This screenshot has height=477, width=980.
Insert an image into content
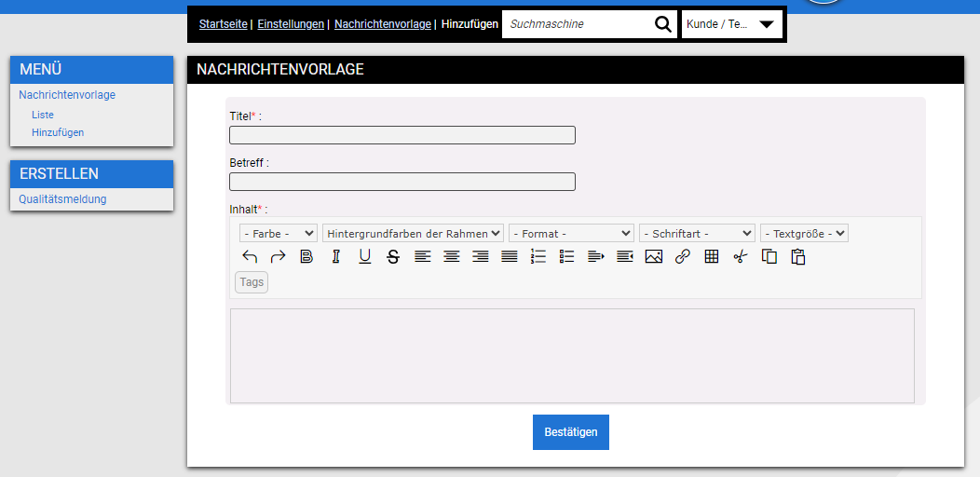pyautogui.click(x=653, y=257)
